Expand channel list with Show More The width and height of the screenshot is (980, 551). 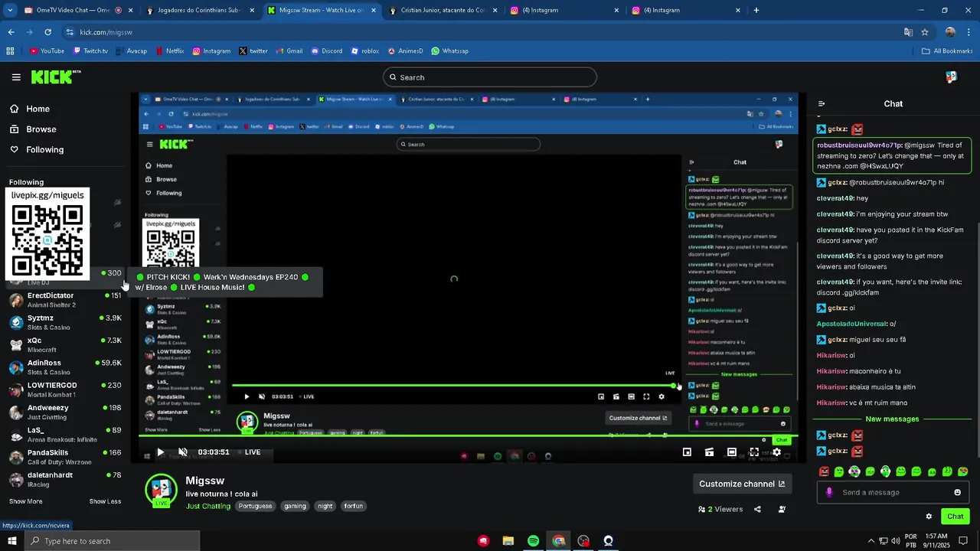pyautogui.click(x=25, y=502)
